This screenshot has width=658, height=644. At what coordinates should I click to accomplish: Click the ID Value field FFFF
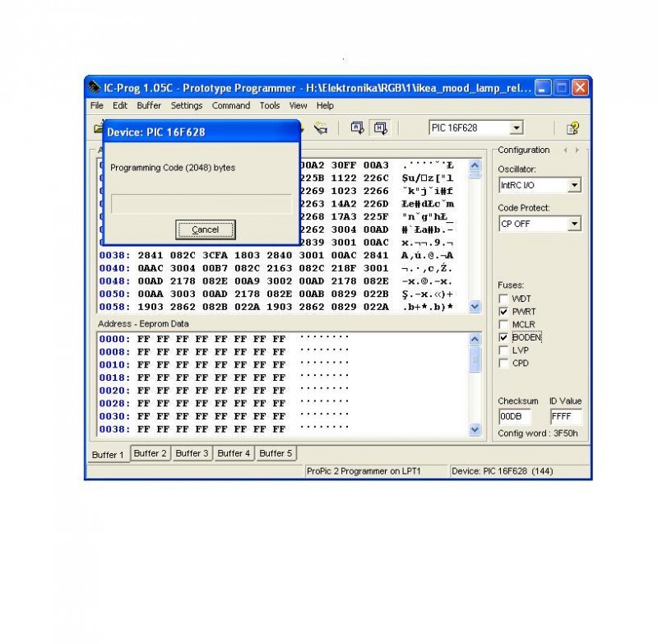pos(566,417)
